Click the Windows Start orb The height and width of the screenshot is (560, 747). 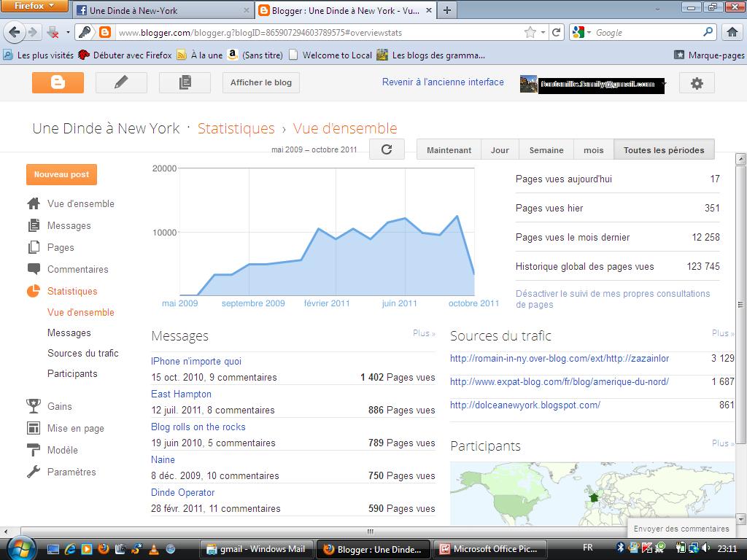point(20,548)
